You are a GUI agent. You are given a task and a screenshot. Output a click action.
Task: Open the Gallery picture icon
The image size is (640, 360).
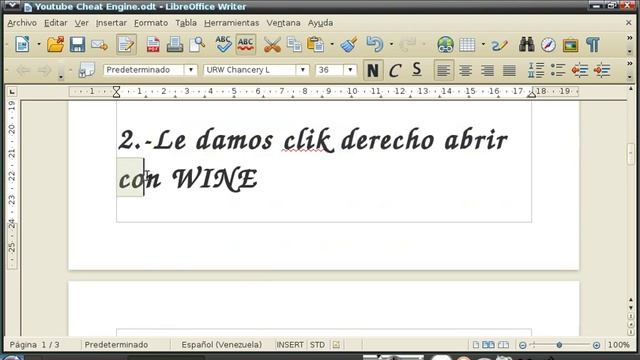click(x=570, y=44)
